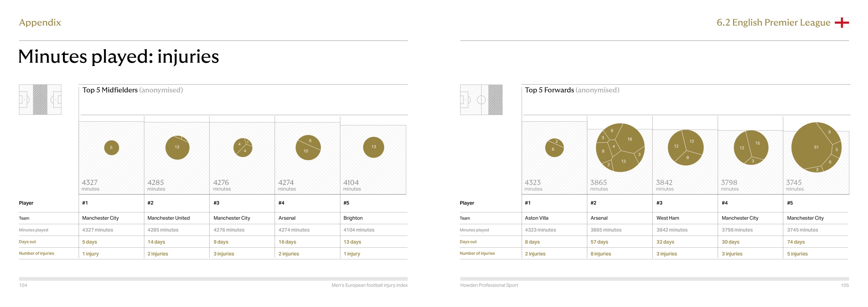Click the 8 injuries cell for Arsenal forward
Image resolution: width=868 pixels, height=307 pixels.
point(600,254)
